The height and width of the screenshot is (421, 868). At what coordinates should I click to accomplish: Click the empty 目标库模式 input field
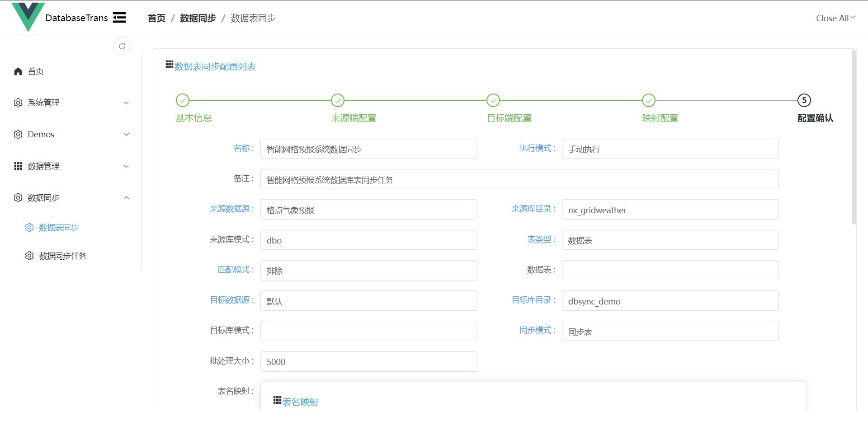(369, 330)
